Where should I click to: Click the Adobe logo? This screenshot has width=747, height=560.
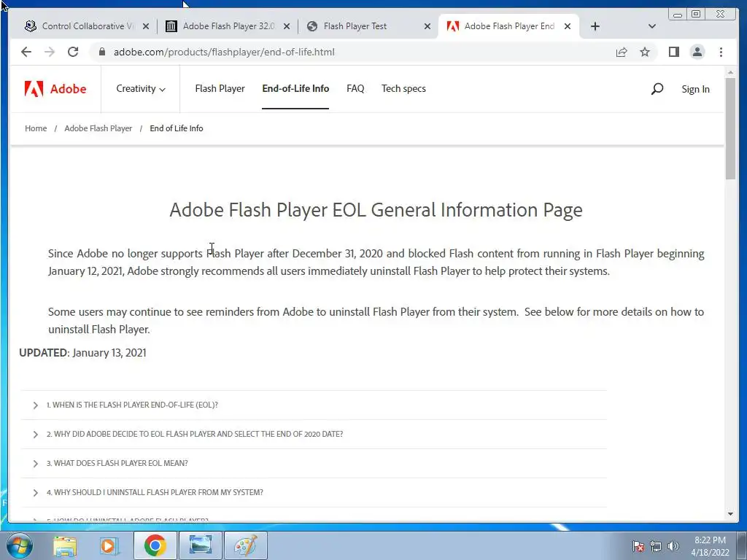click(x=55, y=88)
